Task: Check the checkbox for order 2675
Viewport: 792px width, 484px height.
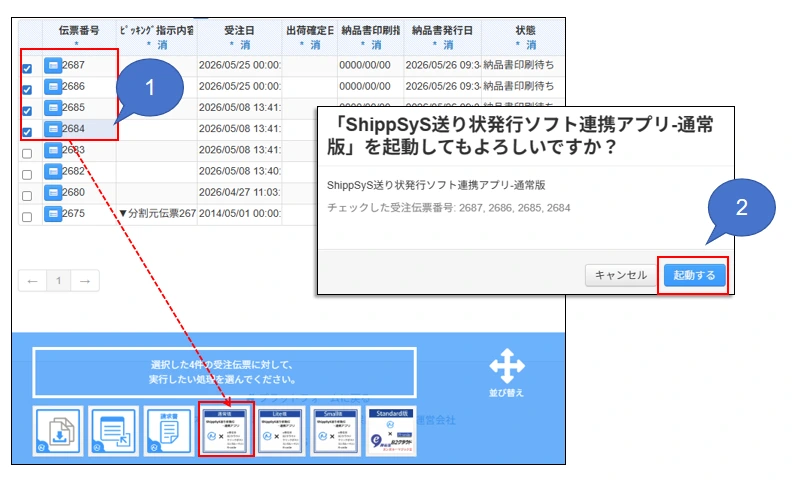Action: [27, 217]
